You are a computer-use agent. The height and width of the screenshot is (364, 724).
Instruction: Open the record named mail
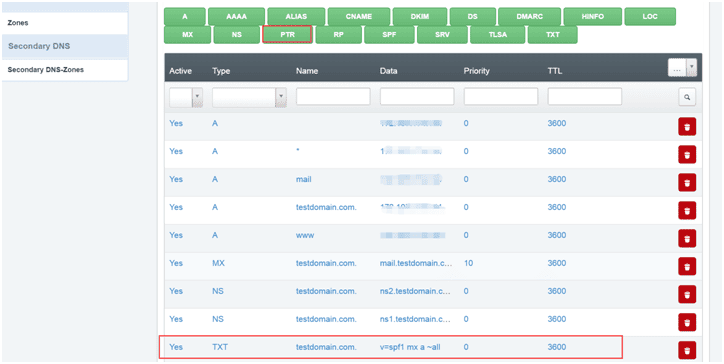coord(303,179)
